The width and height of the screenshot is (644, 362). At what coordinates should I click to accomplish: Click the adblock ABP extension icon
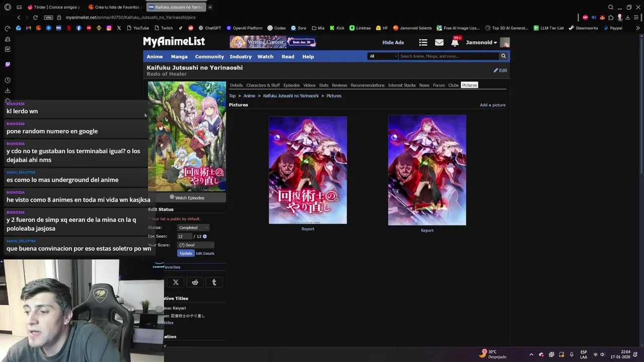585,18
